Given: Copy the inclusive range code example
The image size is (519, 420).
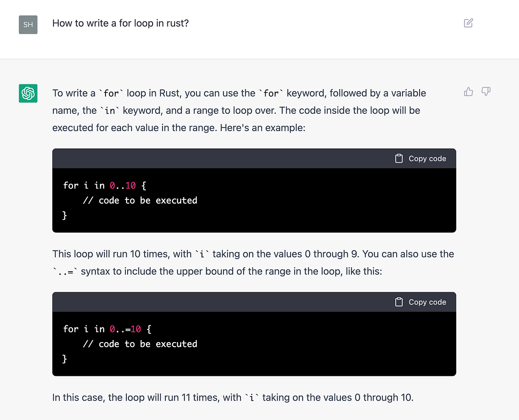Looking at the screenshot, I should 420,302.
